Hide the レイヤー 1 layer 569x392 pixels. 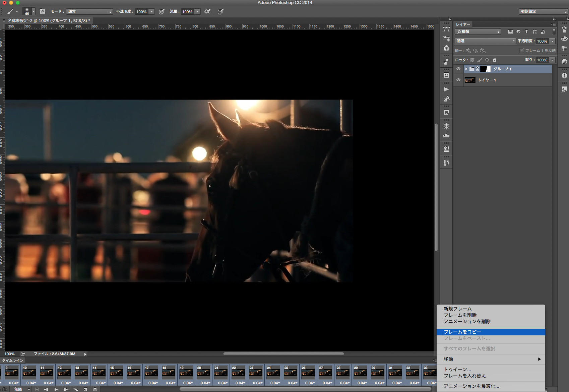click(458, 80)
